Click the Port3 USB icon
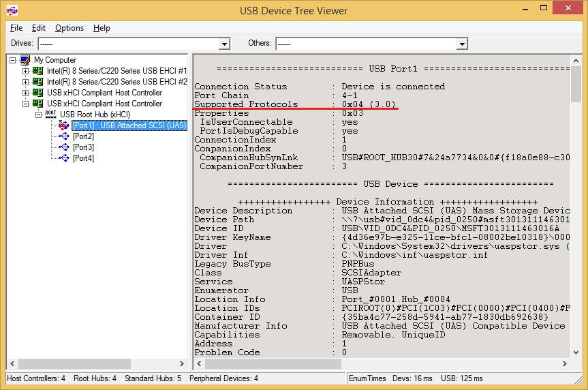588x390 pixels. [64, 147]
